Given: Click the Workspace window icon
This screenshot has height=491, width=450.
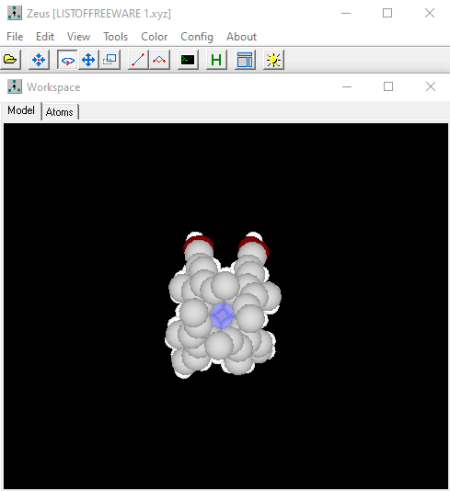Looking at the screenshot, I should [14, 87].
